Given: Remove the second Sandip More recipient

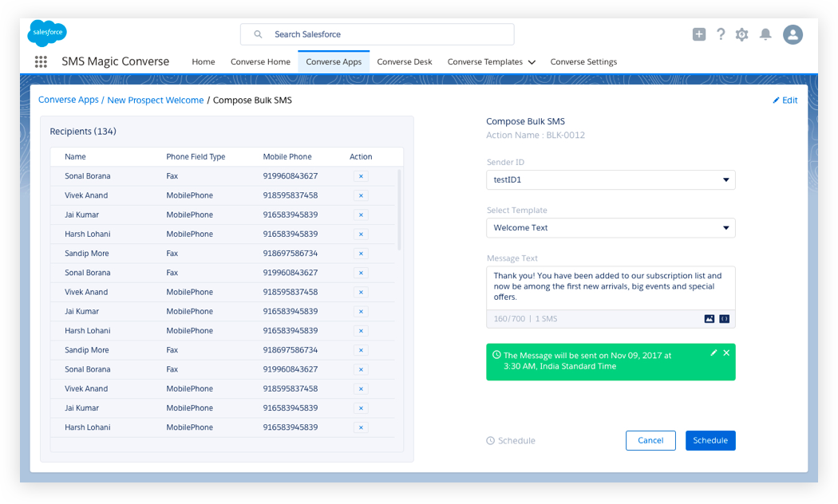Looking at the screenshot, I should [x=361, y=350].
